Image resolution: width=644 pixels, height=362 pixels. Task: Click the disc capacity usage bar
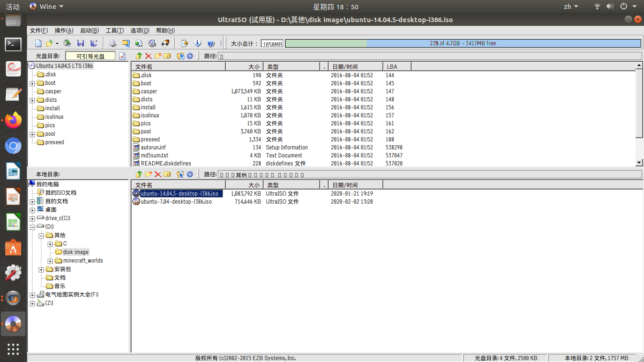click(x=463, y=43)
